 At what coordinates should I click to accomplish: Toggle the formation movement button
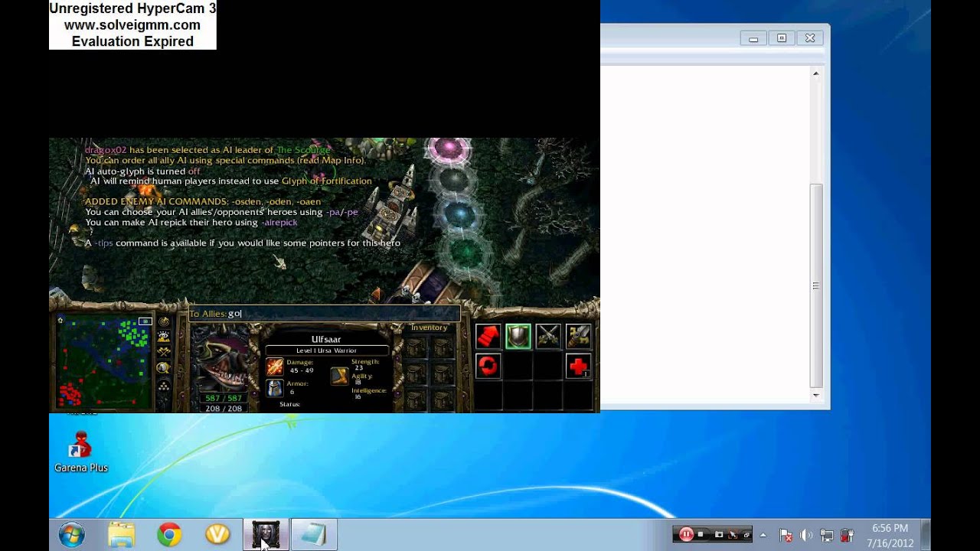[x=164, y=385]
